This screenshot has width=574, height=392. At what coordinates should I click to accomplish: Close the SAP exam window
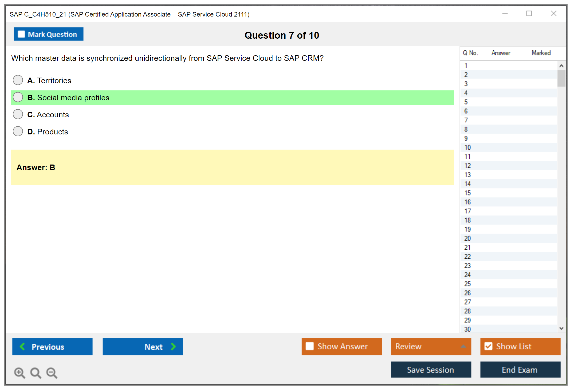pos(553,14)
